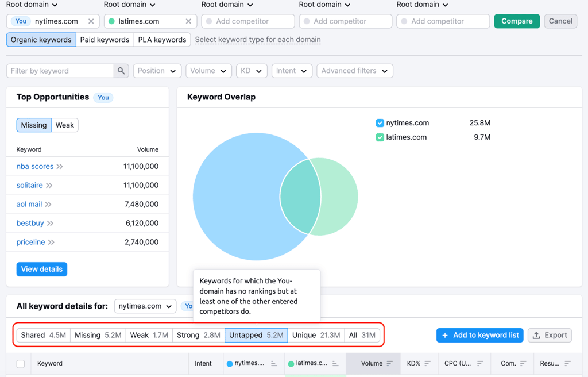The width and height of the screenshot is (588, 377).
Task: Click the third Add competitor field
Action: 443,21
